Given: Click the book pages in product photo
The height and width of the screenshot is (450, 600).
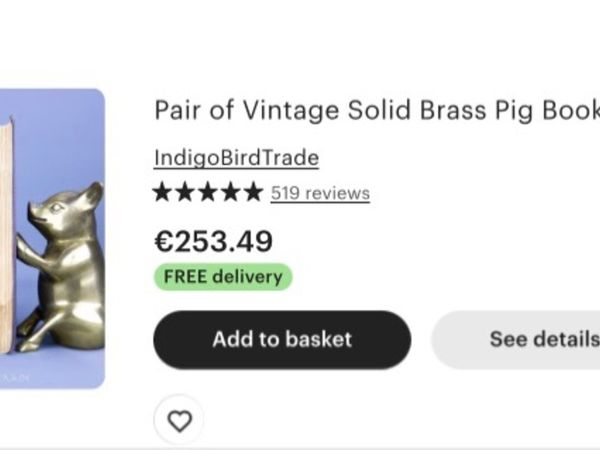Looking at the screenshot, I should coord(6,230).
